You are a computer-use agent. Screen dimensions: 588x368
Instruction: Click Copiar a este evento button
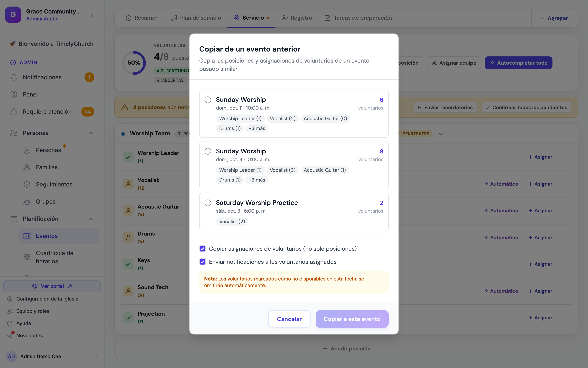(x=352, y=319)
